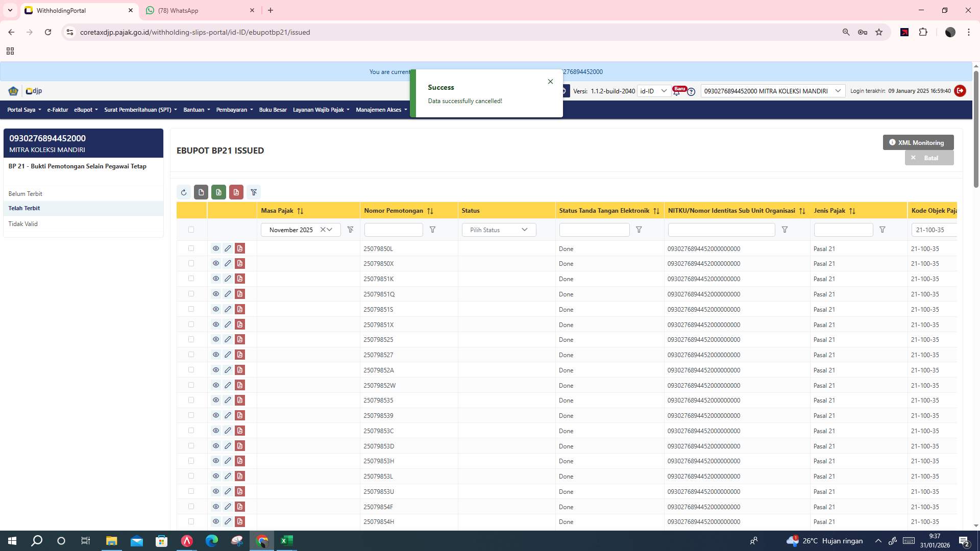Dismiss the Success notification
Viewport: 980px width, 551px height.
[x=550, y=81]
